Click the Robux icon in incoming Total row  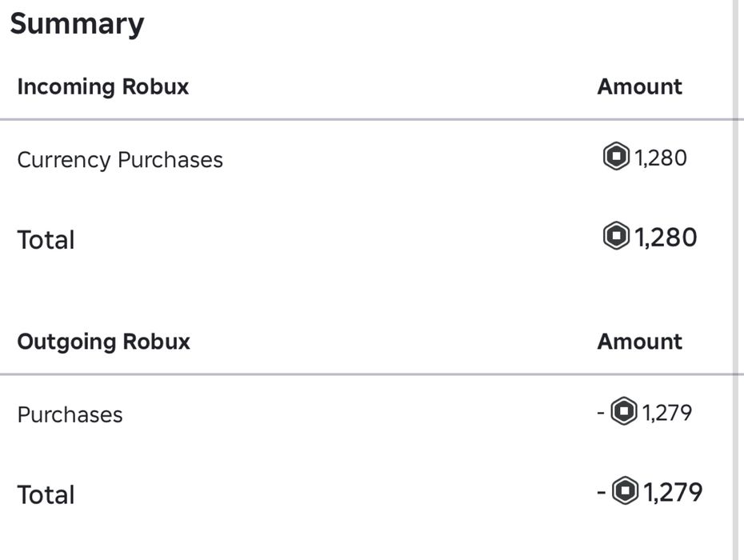(x=616, y=237)
